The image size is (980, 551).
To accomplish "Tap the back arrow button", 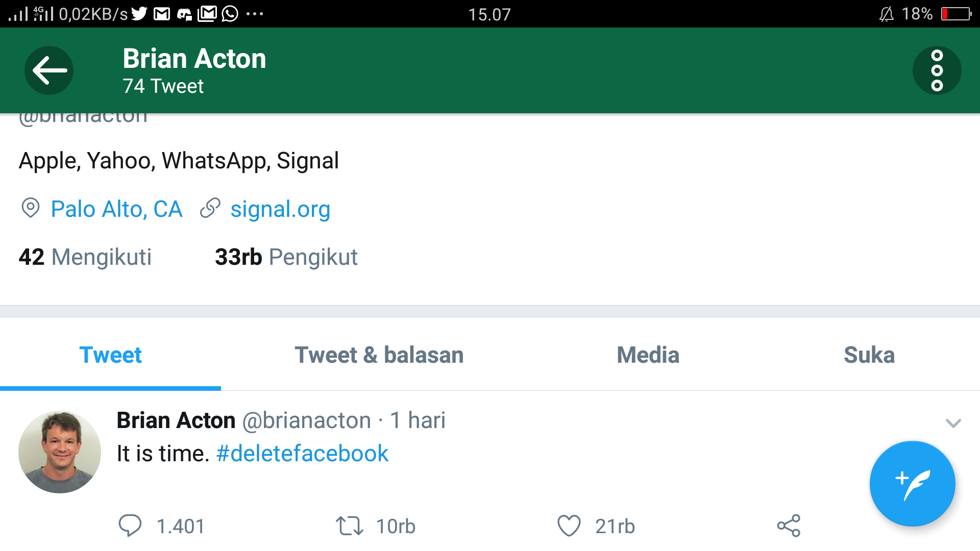I will pyautogui.click(x=49, y=70).
